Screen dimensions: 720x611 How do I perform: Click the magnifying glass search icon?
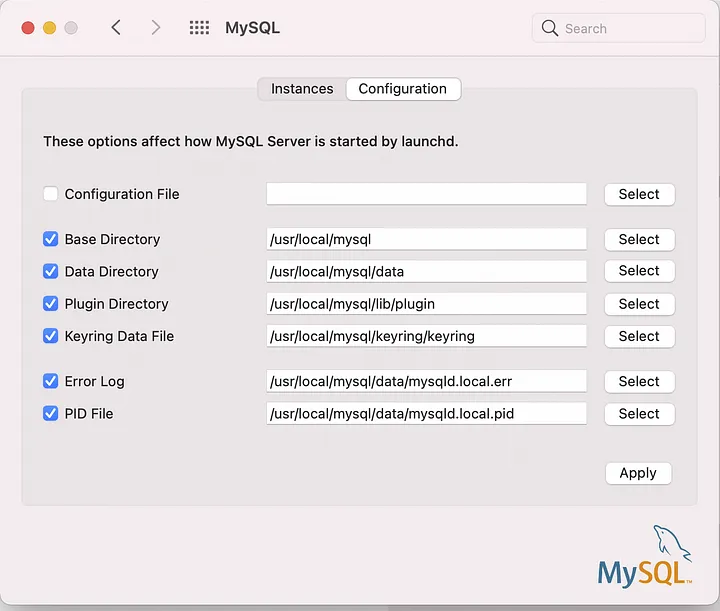click(550, 28)
